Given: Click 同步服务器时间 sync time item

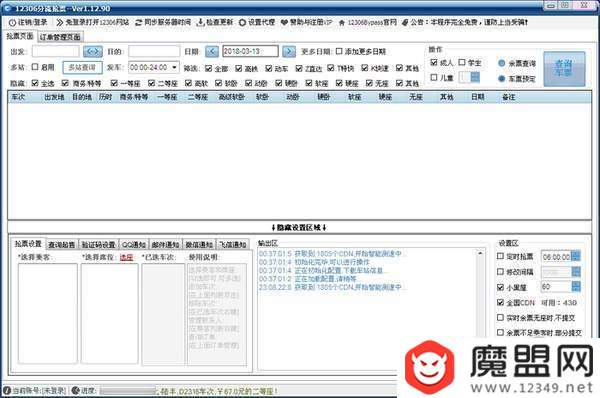Looking at the screenshot, I should [x=163, y=23].
